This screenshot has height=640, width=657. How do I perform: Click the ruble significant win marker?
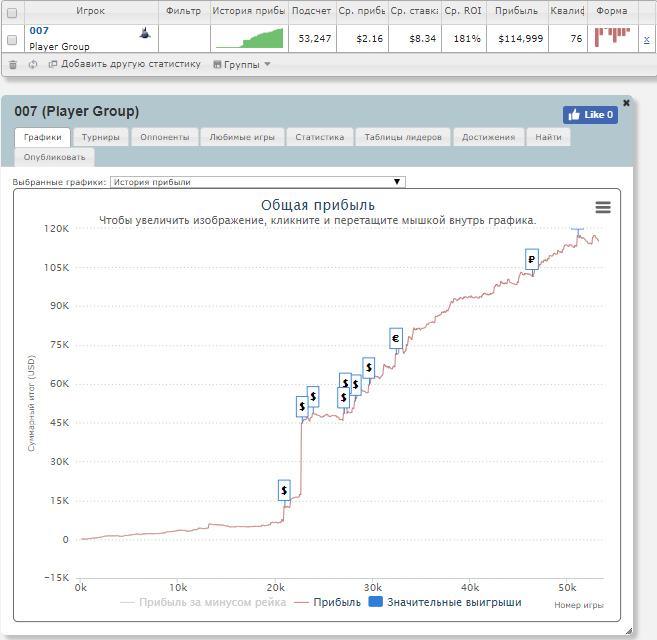[x=532, y=259]
